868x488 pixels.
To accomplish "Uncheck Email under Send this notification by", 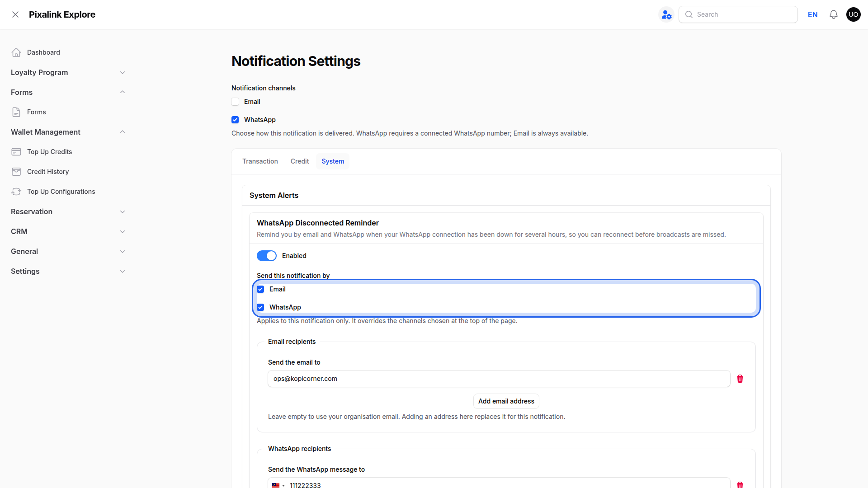I will (x=260, y=289).
